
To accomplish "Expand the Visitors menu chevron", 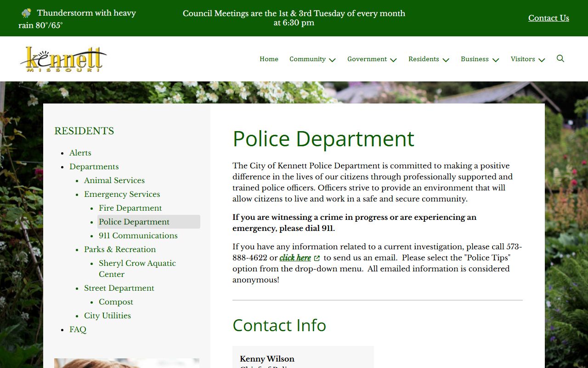I will coord(542,60).
